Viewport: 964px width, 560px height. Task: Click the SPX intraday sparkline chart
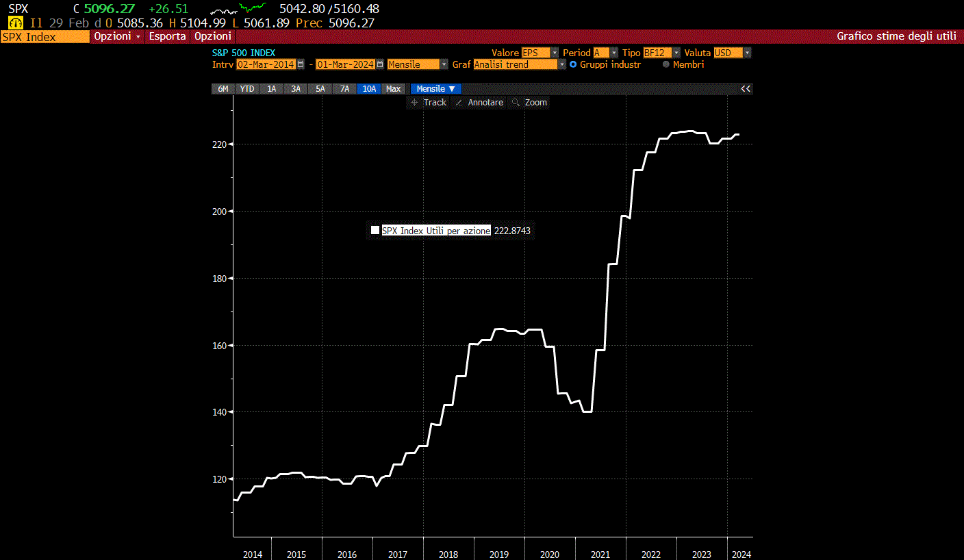[238, 9]
